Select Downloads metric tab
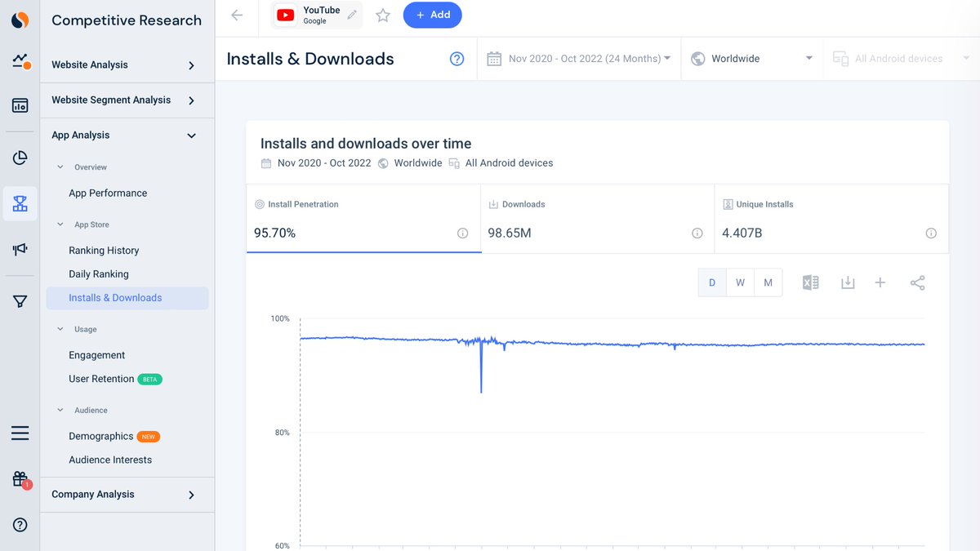Viewport: 980px width, 551px height. point(598,219)
